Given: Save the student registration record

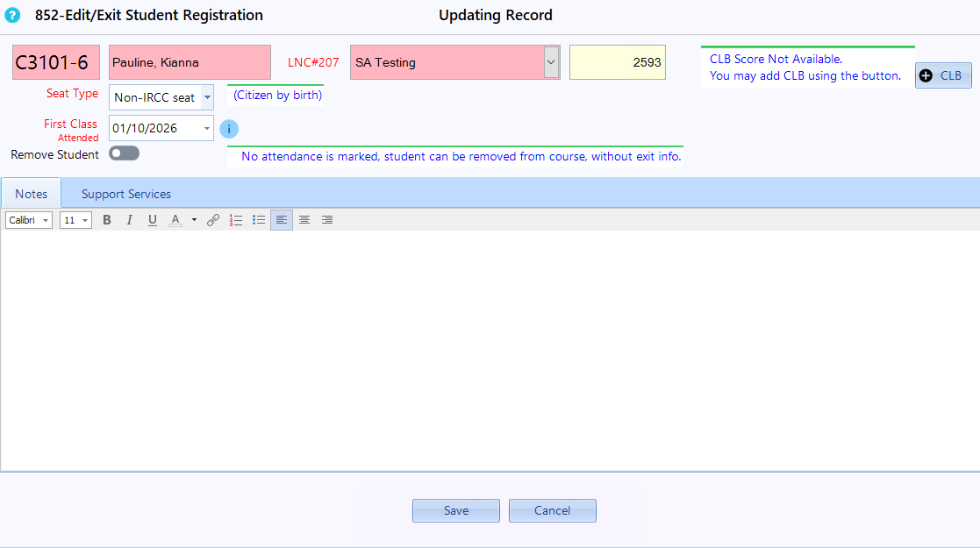Looking at the screenshot, I should [x=456, y=510].
